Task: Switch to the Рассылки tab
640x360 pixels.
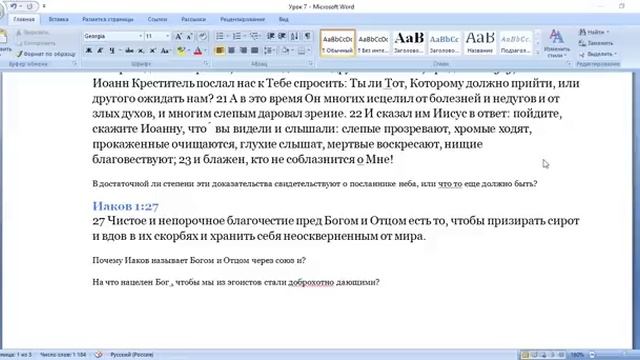Action: 193,19
